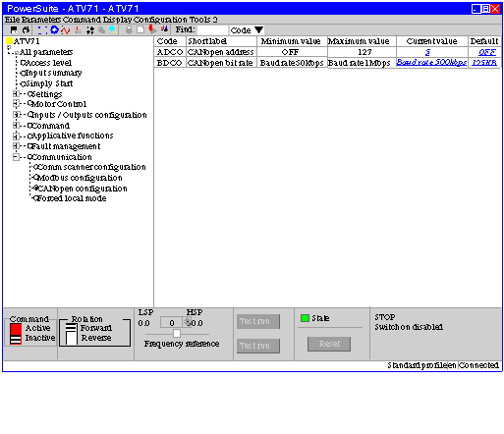The height and width of the screenshot is (434, 504).
Task: Click the Reset button
Action: click(x=329, y=344)
